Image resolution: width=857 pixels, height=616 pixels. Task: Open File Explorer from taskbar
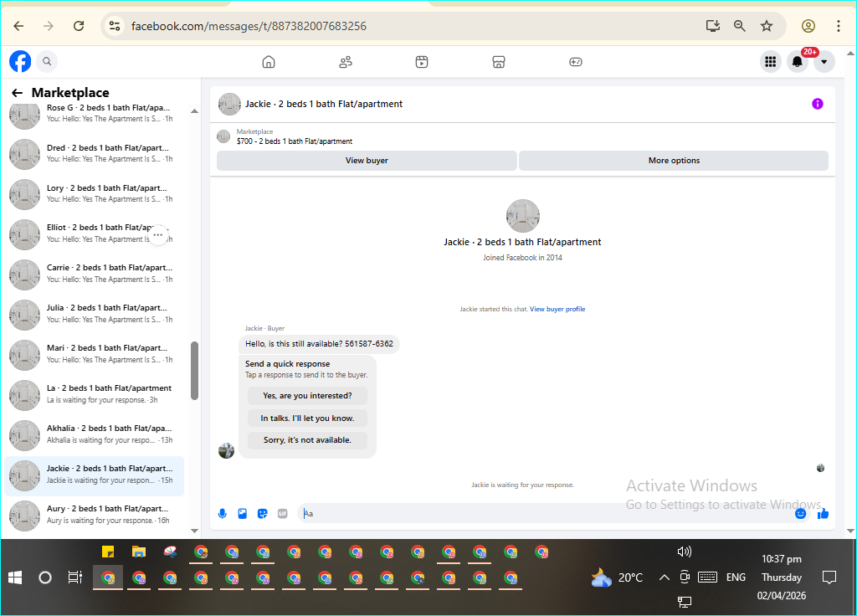(139, 552)
